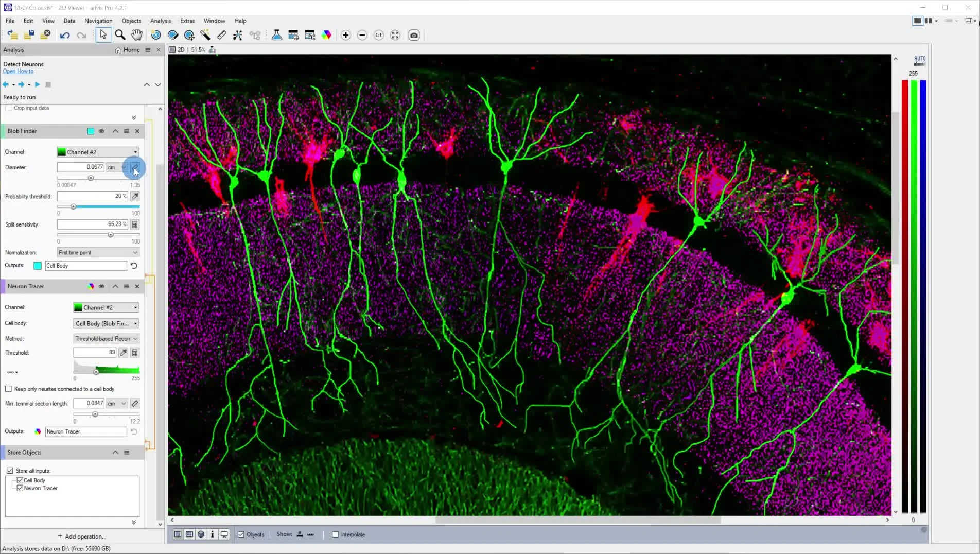Screen dimensions: 980x554
Task: Click the Open How to link
Action: pyautogui.click(x=18, y=72)
